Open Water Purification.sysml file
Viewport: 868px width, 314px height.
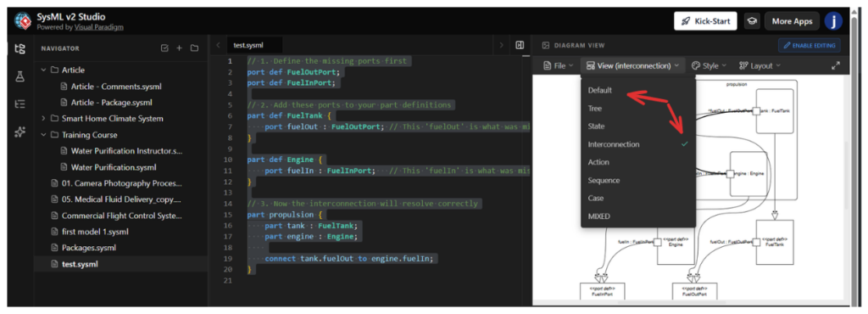point(114,166)
